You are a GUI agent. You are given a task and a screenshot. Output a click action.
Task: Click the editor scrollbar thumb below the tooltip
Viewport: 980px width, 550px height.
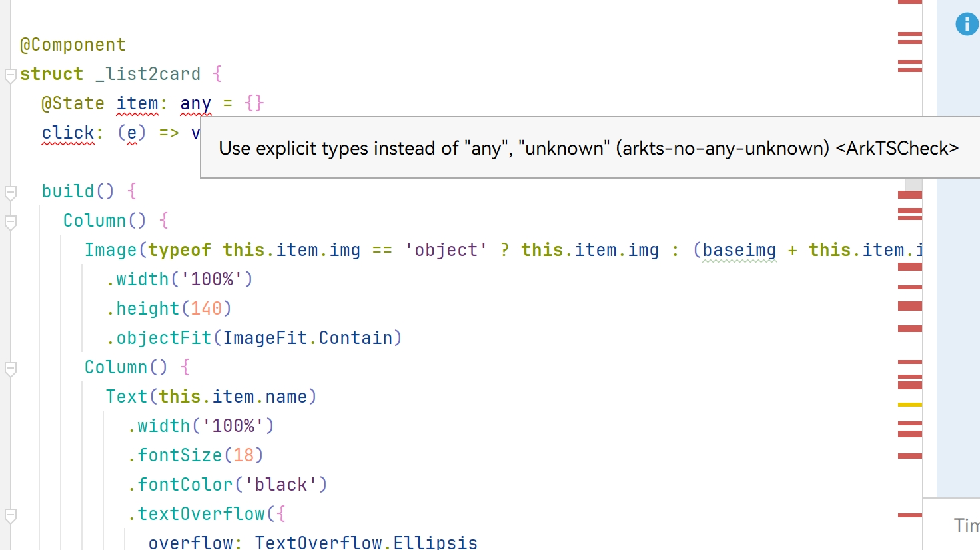point(913,184)
